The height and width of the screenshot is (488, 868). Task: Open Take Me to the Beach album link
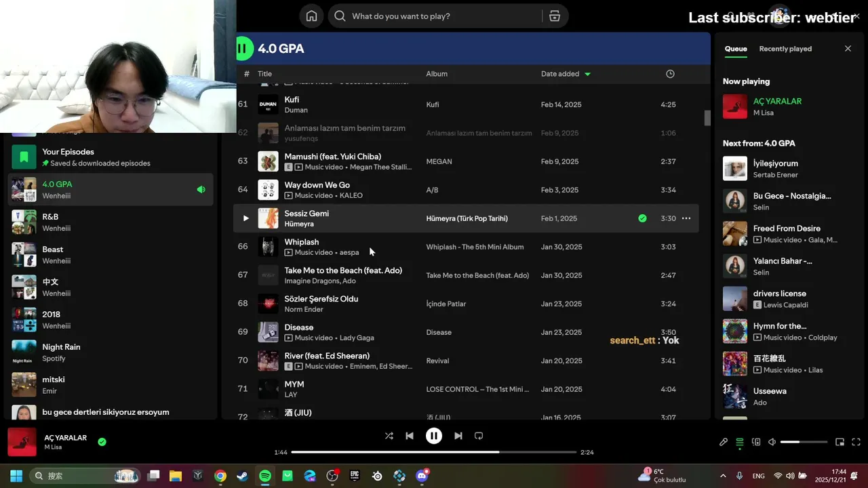(x=477, y=275)
